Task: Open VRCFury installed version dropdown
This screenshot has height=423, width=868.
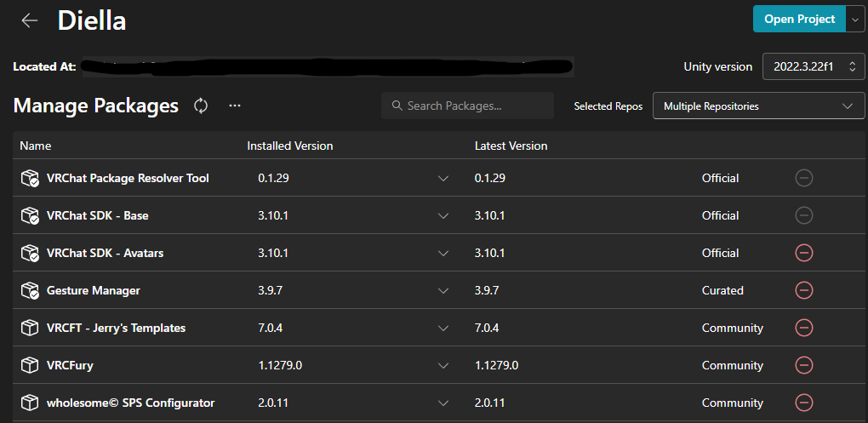Action: coord(443,365)
